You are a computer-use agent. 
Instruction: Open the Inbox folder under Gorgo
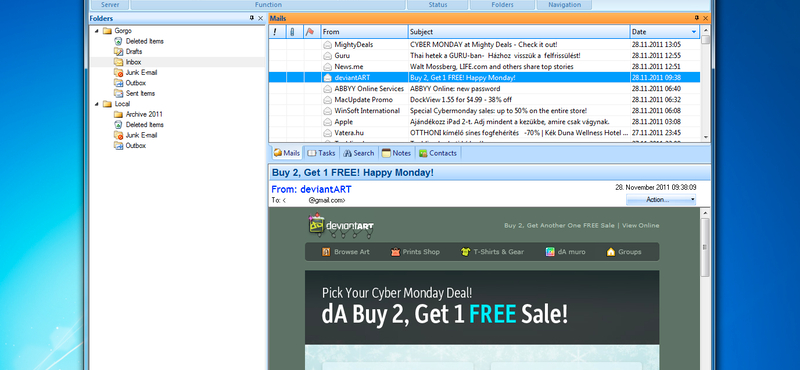[x=133, y=62]
